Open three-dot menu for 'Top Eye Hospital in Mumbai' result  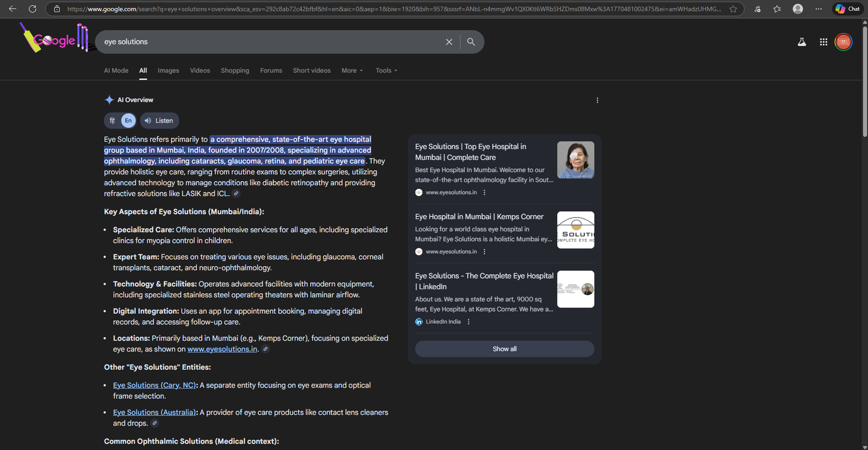coord(484,192)
